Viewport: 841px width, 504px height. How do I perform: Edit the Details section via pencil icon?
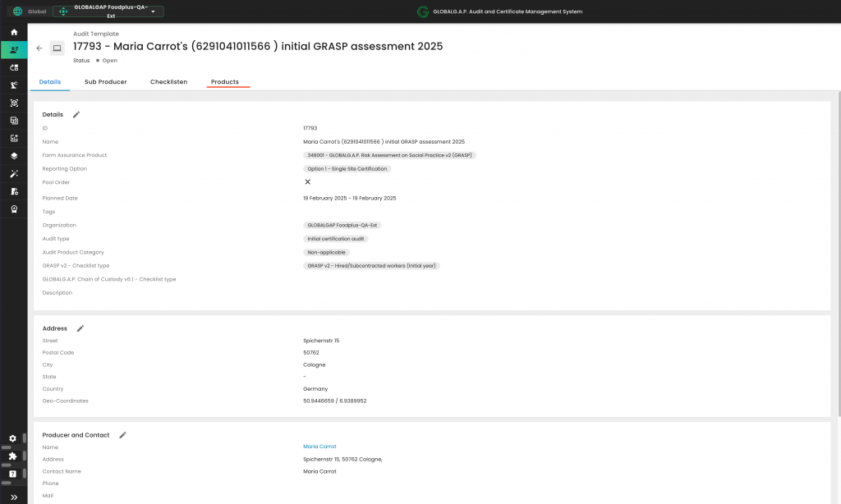(x=76, y=115)
